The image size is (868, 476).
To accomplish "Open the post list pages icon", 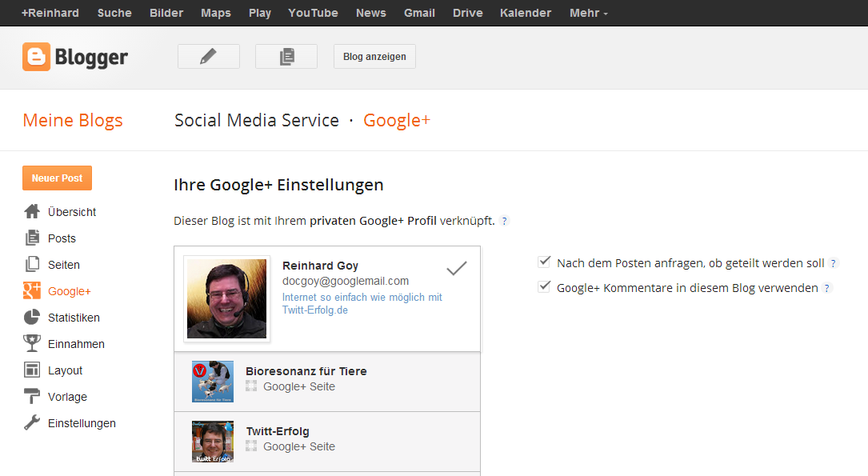I will (x=286, y=56).
